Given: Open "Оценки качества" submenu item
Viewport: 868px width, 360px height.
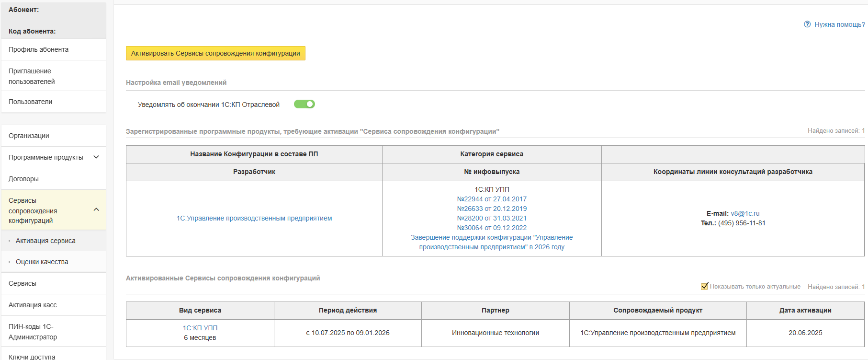Looking at the screenshot, I should [x=54, y=262].
